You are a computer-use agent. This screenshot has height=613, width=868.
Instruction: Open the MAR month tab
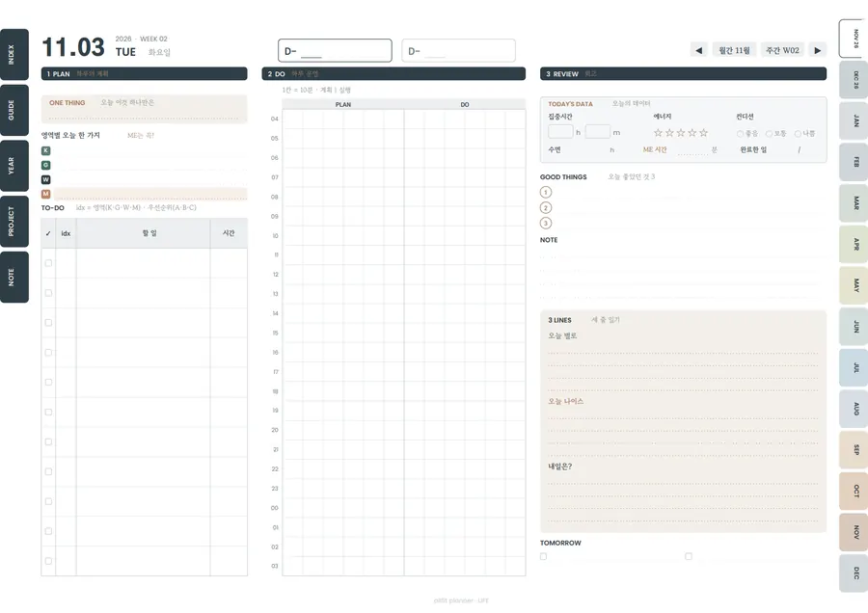tap(854, 203)
